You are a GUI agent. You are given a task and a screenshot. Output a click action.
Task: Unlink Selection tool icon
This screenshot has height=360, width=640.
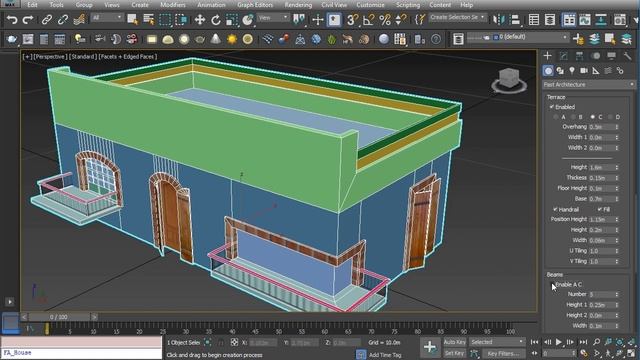pyautogui.click(x=63, y=19)
